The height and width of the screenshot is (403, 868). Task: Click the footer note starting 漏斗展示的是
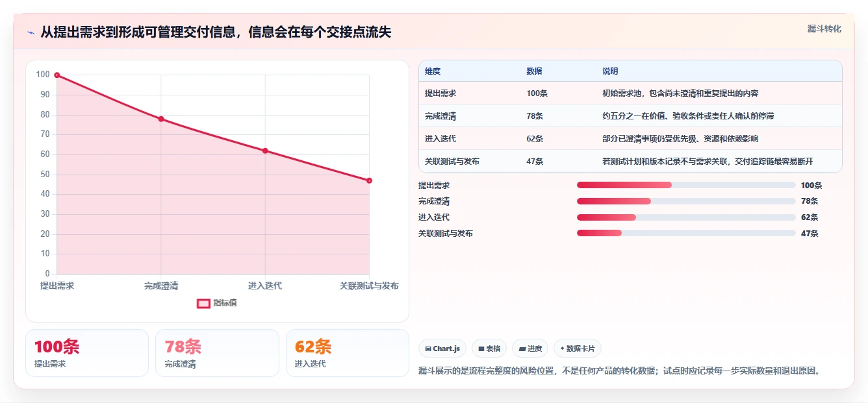click(x=620, y=371)
